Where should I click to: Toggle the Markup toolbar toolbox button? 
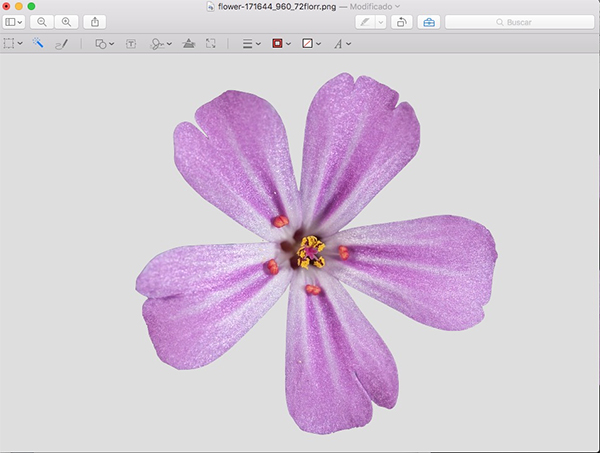428,21
